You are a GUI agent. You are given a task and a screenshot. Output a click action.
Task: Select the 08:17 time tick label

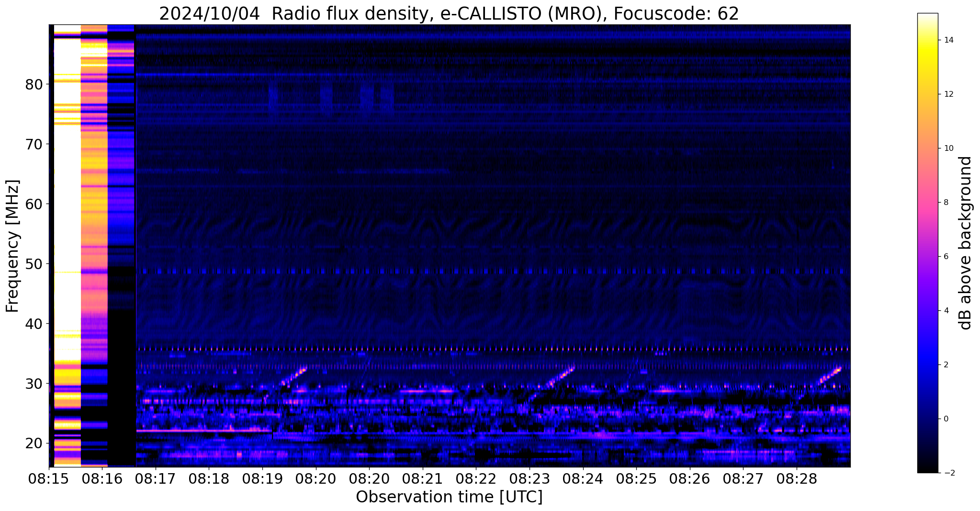(156, 479)
